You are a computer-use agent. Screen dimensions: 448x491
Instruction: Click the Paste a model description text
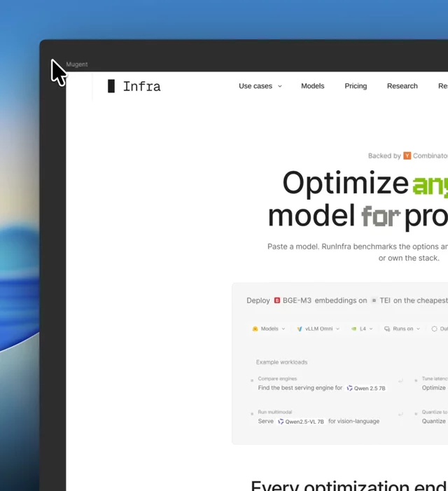coord(358,247)
